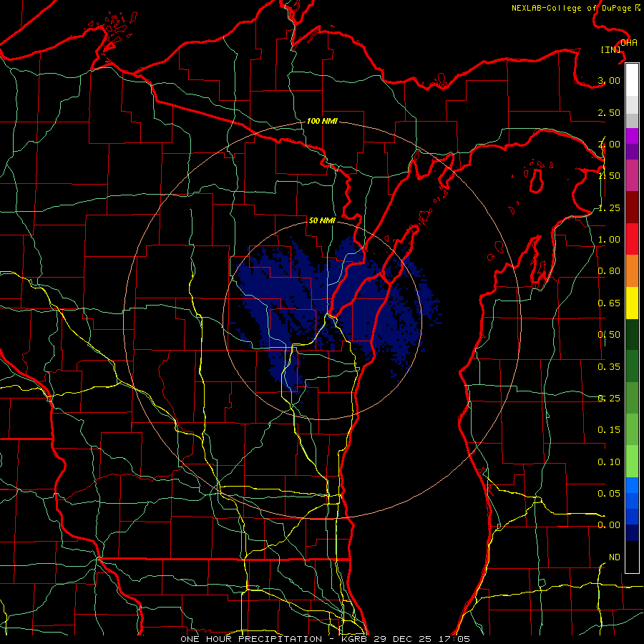Select the orange legend color swatch
Screen dimensions: 644x644
[x=632, y=271]
